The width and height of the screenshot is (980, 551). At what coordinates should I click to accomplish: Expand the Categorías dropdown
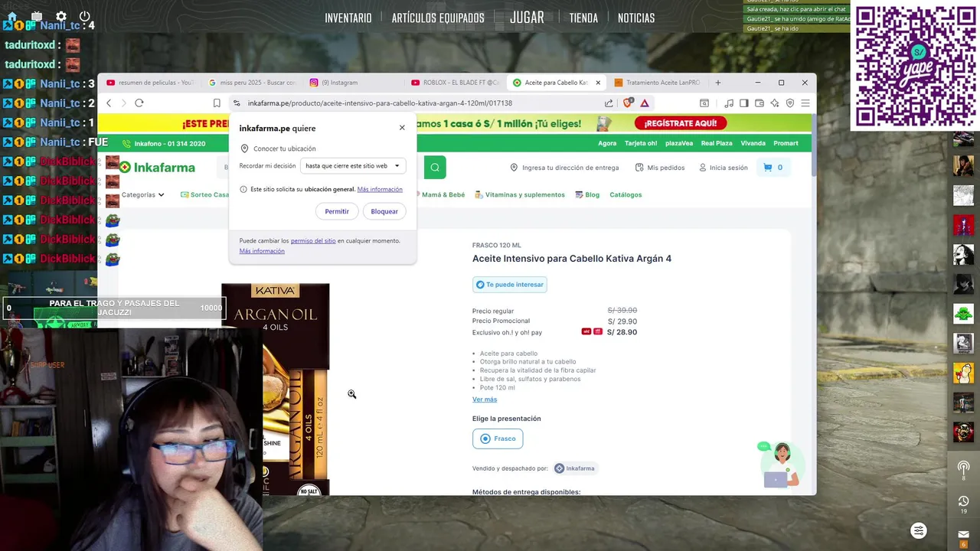click(x=142, y=195)
